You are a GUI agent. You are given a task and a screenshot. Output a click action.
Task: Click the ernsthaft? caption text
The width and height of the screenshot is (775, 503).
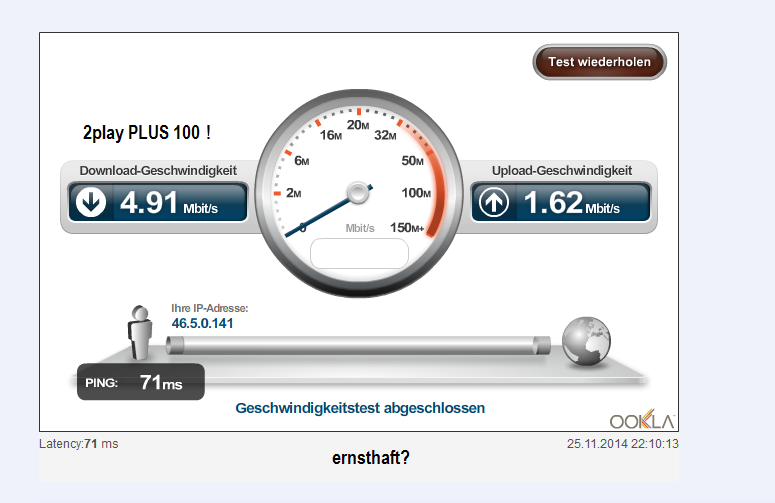371,458
